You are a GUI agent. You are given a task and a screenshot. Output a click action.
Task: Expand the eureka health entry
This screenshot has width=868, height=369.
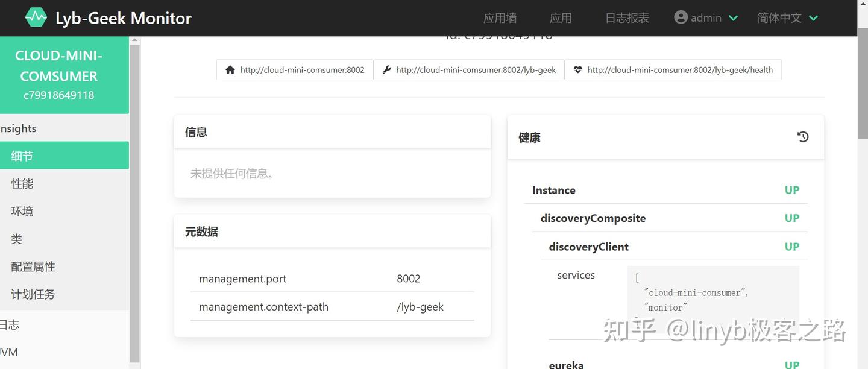565,364
